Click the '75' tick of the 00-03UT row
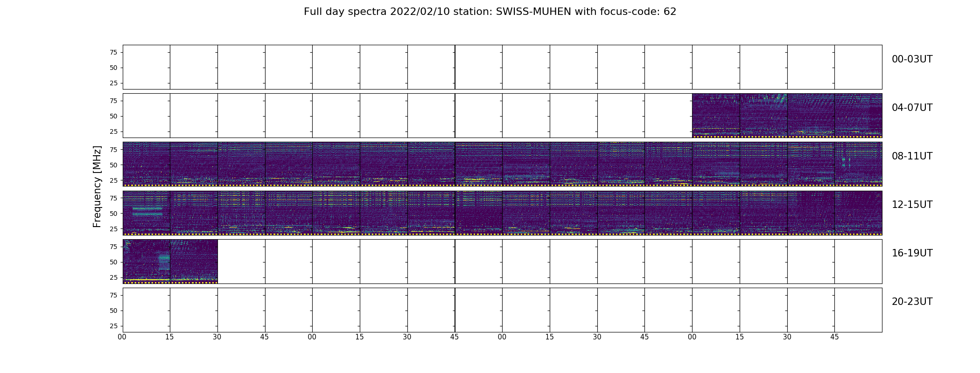Viewport: 980px width, 373px height. point(113,52)
